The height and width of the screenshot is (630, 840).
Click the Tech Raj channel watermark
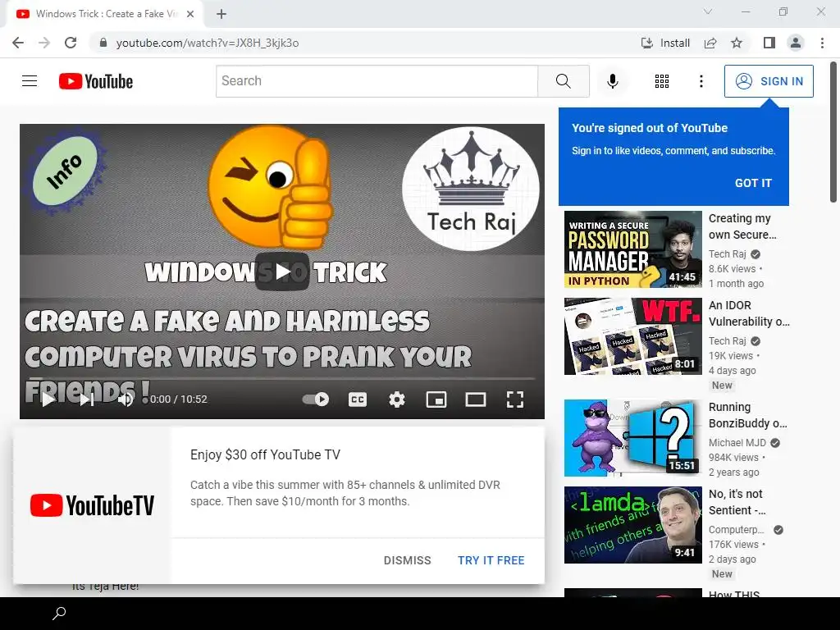coord(471,189)
